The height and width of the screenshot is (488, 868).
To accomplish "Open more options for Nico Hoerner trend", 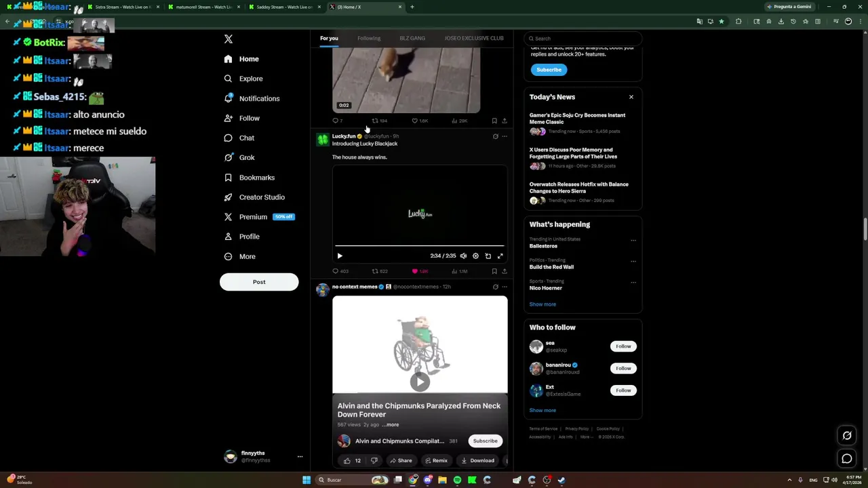I will 633,282.
